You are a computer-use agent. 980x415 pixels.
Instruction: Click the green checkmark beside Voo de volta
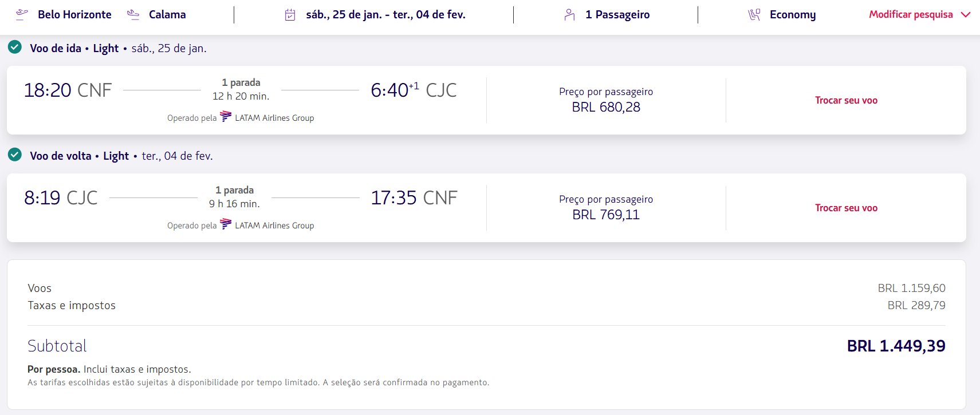click(x=15, y=155)
